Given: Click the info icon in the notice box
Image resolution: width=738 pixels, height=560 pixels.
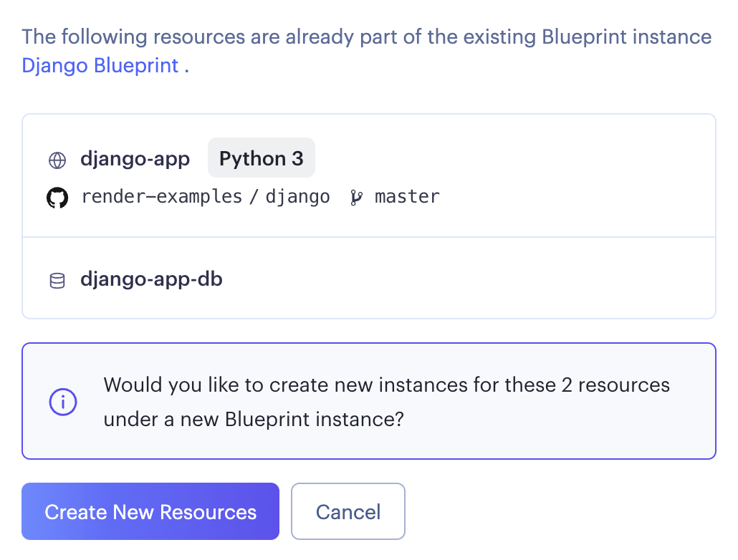Looking at the screenshot, I should tap(63, 402).
